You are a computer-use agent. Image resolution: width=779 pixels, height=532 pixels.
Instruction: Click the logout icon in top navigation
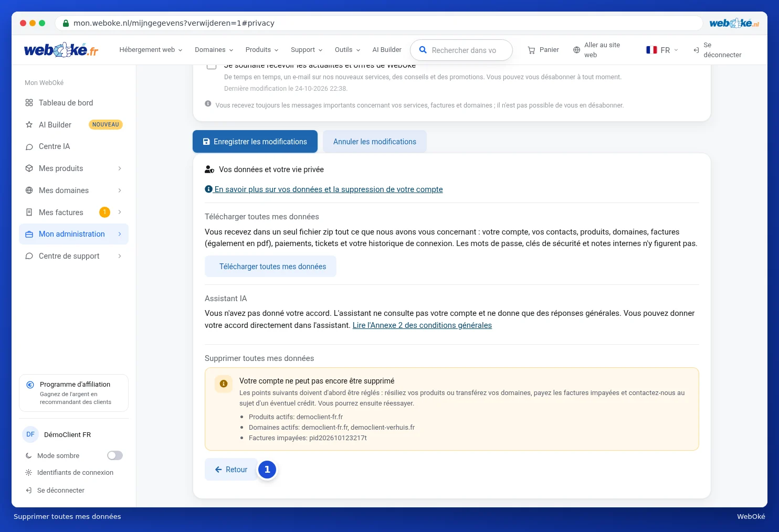(x=696, y=50)
